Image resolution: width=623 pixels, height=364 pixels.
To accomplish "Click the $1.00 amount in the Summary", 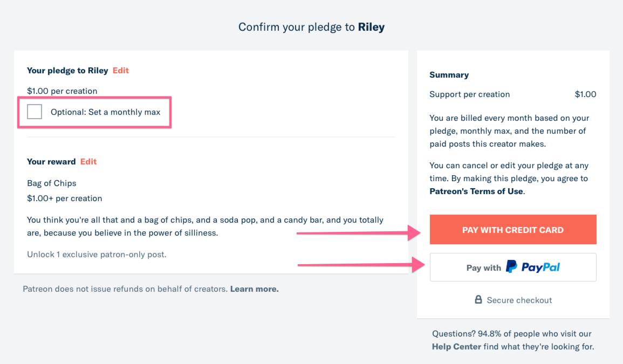I will click(585, 94).
